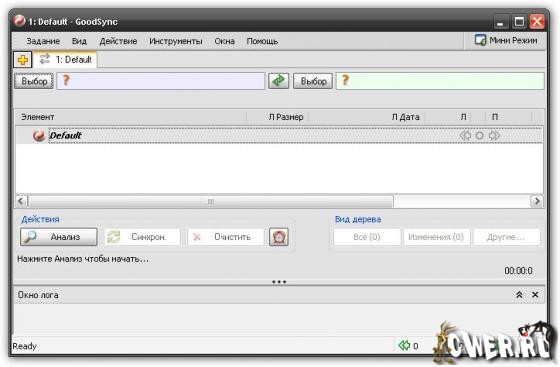Click the Элемент column header
This screenshot has width=560, height=367.
[131, 117]
